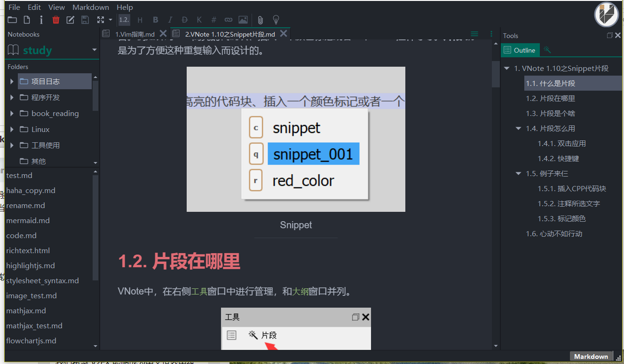Jump to 1.6. 心动不如行动 in outline
Screen dimensions: 624x364
554,233
